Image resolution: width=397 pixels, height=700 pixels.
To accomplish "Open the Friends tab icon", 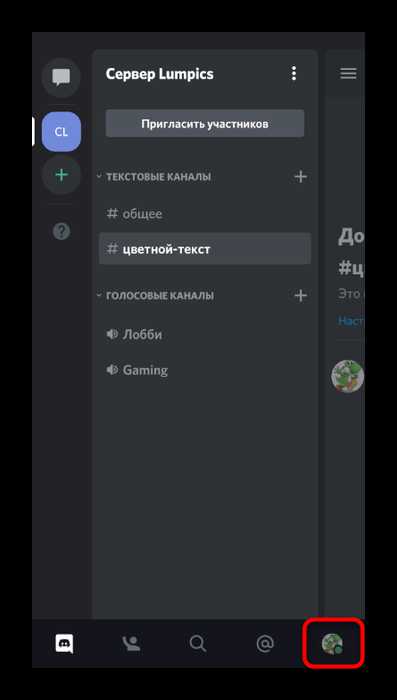I will click(131, 644).
